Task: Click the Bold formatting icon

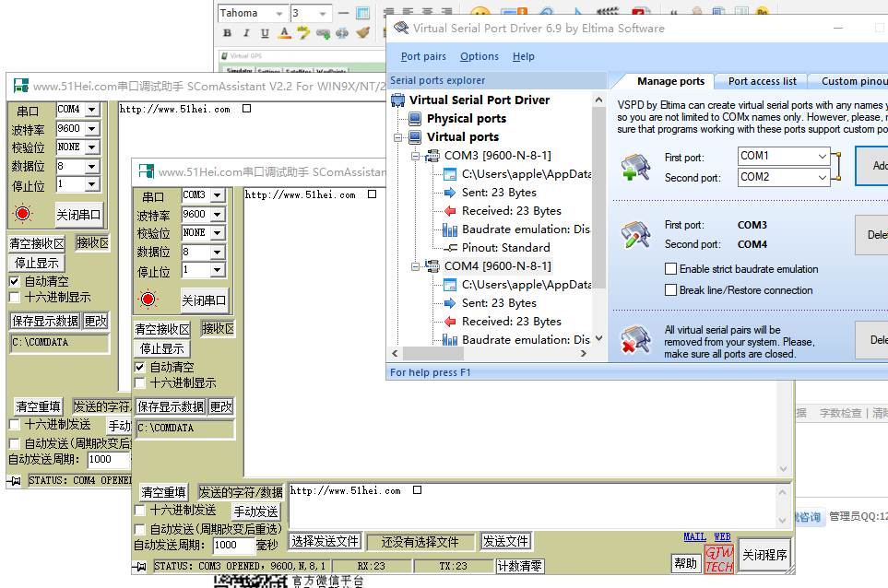Action: [x=227, y=33]
